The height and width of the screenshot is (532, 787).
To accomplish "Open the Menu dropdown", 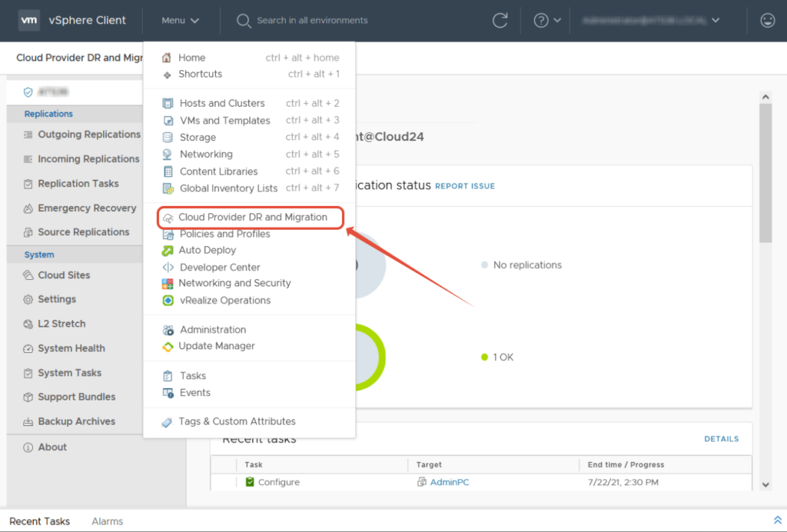I will coord(180,21).
